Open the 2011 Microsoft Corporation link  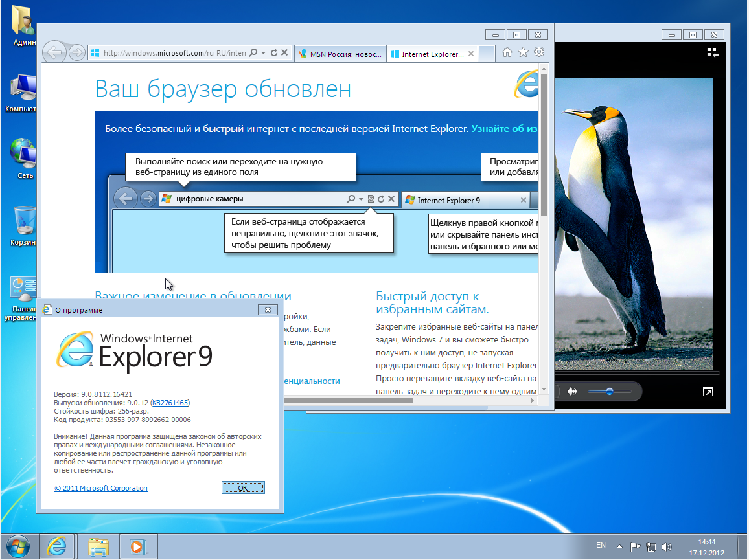coord(101,488)
